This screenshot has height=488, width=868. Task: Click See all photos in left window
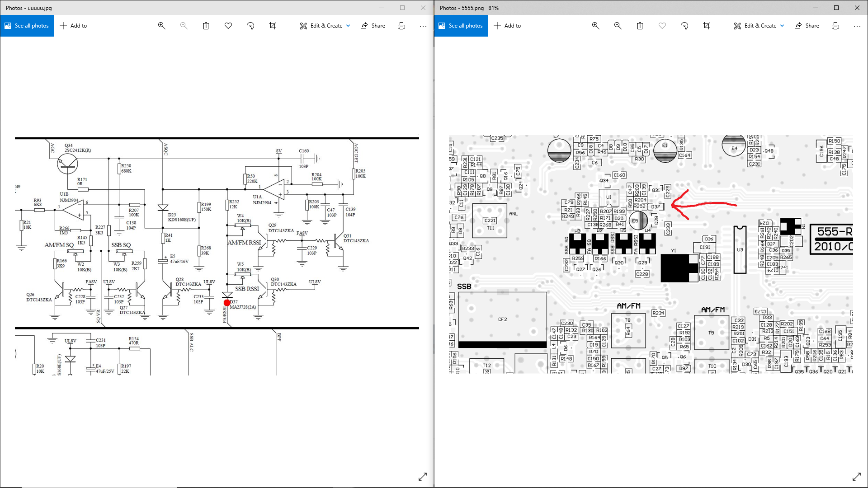coord(27,26)
